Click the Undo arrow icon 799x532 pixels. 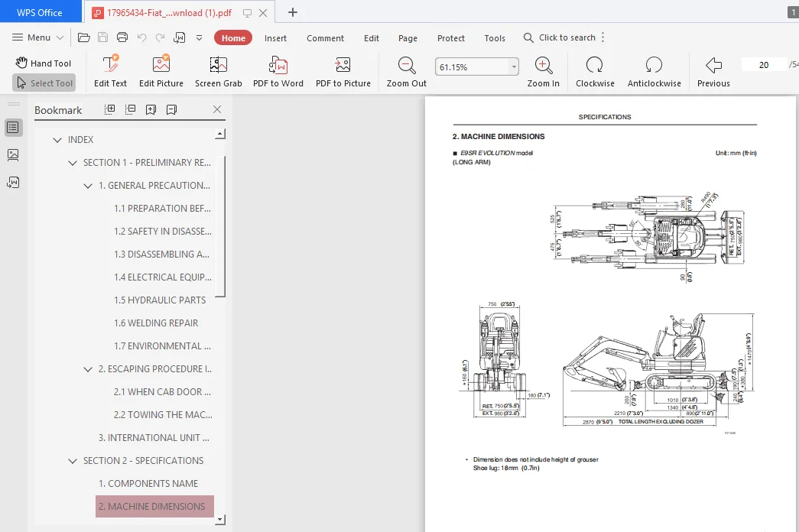141,37
